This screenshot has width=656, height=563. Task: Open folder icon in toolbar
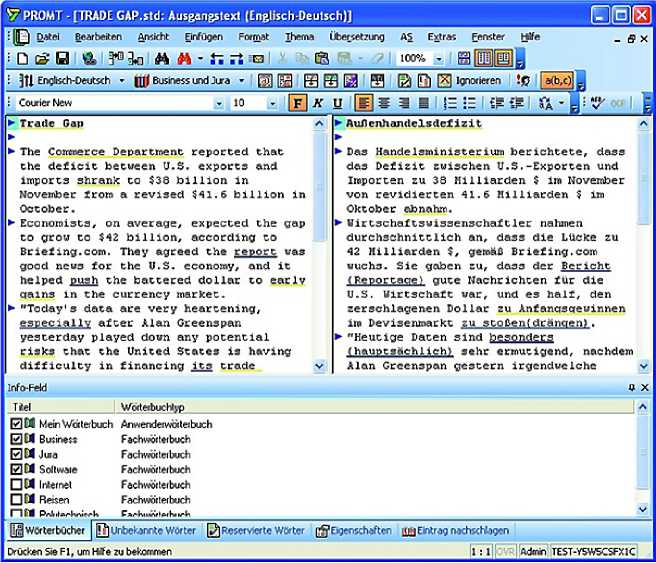point(43,59)
